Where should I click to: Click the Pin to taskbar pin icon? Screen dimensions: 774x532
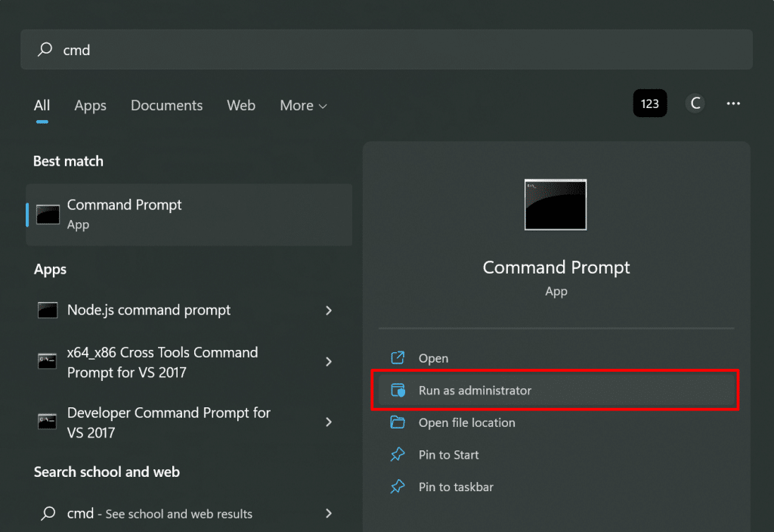pos(398,487)
